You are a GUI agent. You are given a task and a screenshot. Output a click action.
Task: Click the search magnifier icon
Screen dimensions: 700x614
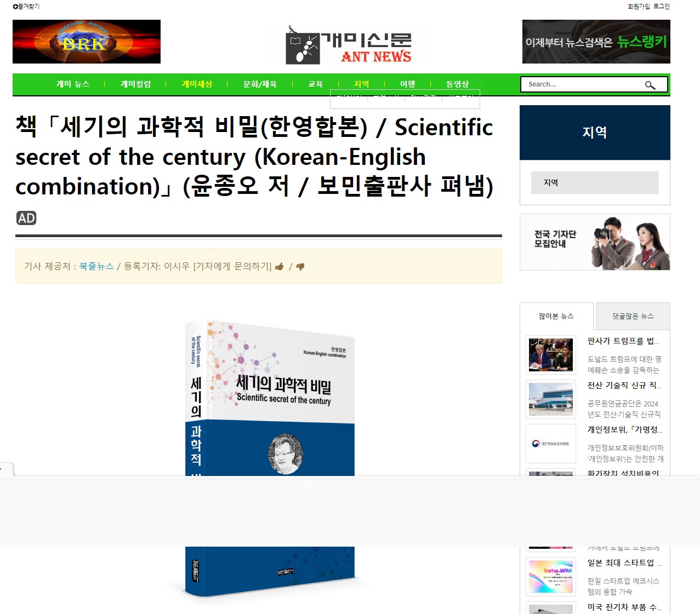click(650, 85)
